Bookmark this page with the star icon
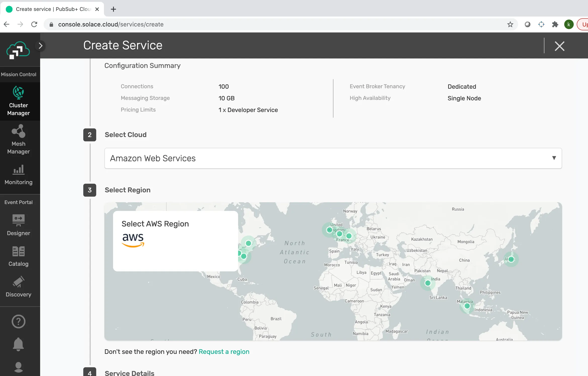The image size is (588, 376). (510, 24)
